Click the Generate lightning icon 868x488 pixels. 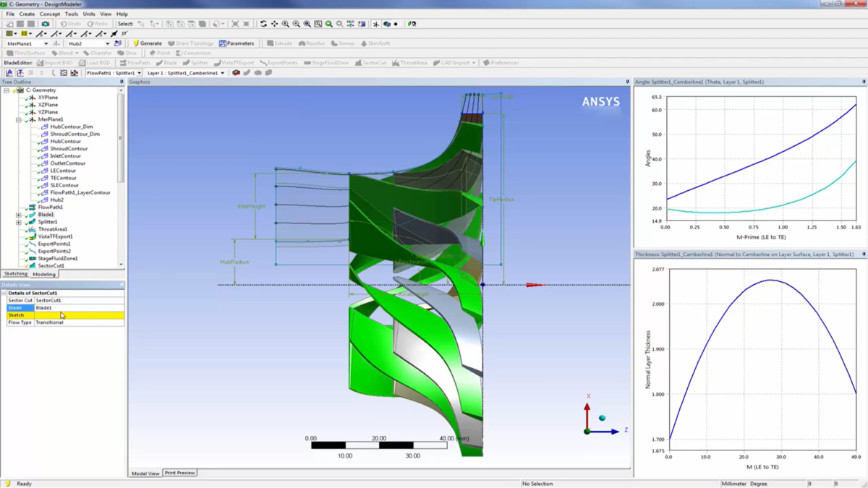tap(135, 43)
